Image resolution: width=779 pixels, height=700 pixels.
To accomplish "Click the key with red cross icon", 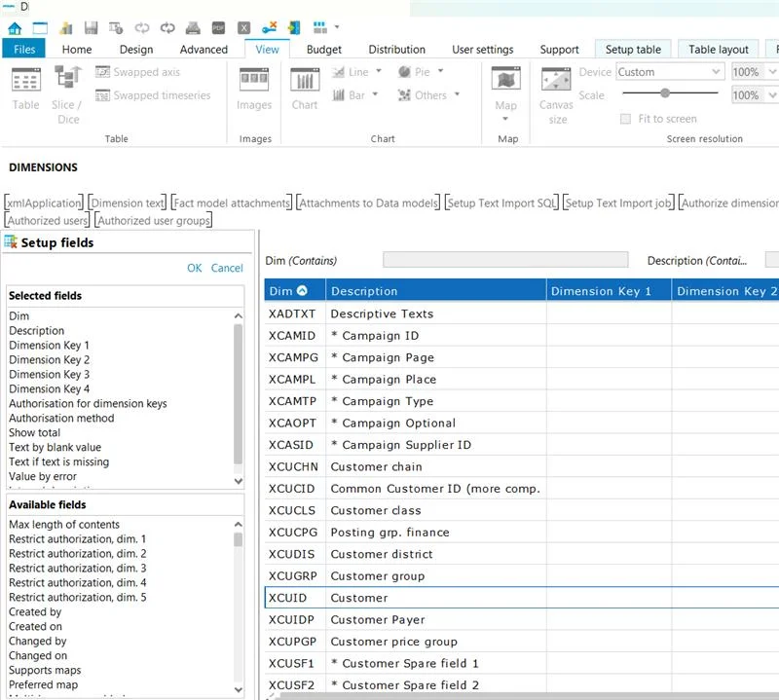I will point(270,28).
